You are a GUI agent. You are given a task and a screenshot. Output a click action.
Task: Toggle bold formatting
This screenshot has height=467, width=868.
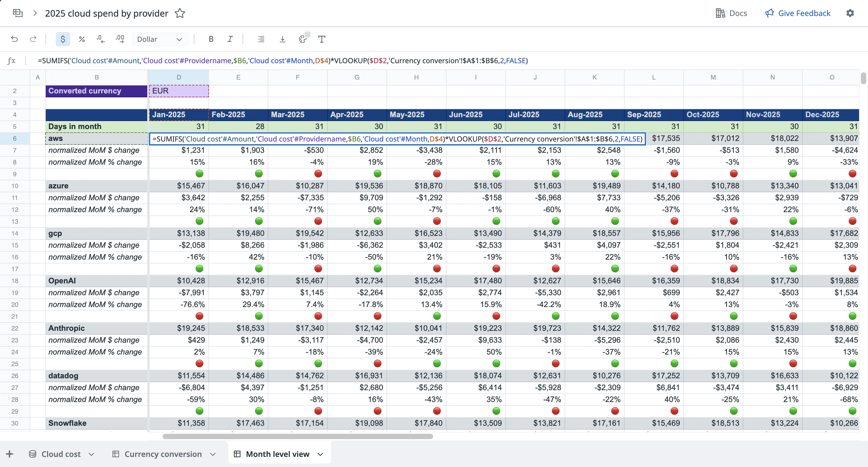coord(211,39)
